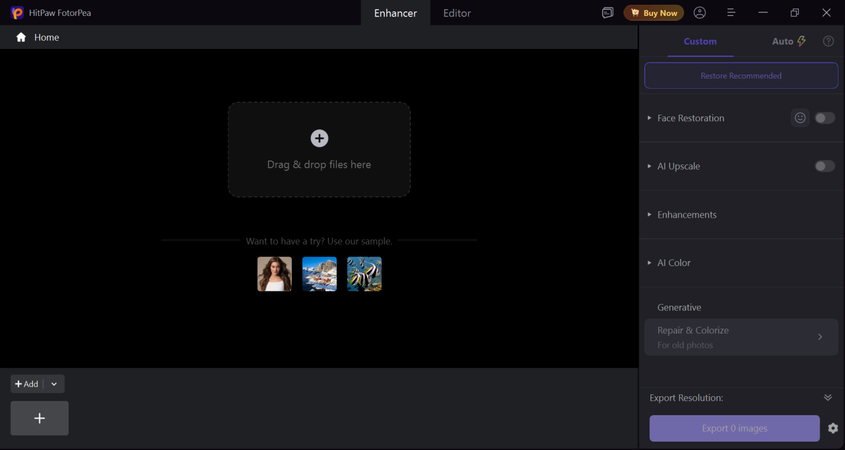This screenshot has height=450, width=845.
Task: Choose the woman portrait sample image
Action: point(274,274)
